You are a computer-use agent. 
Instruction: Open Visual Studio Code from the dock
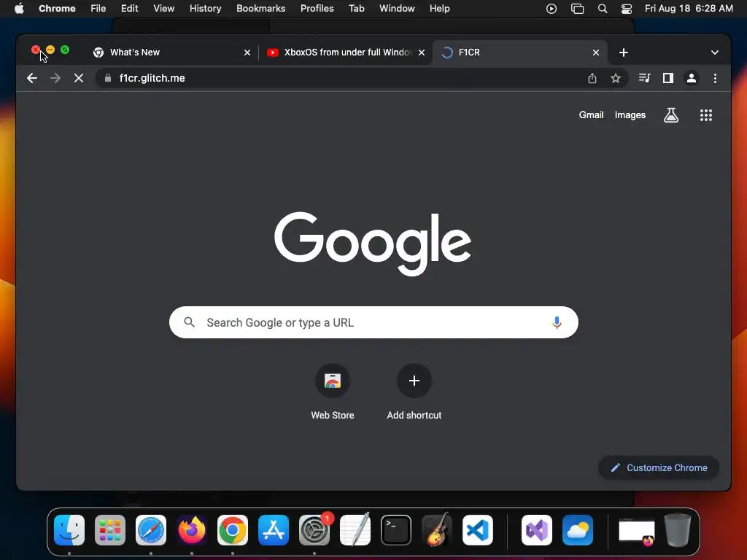click(477, 530)
